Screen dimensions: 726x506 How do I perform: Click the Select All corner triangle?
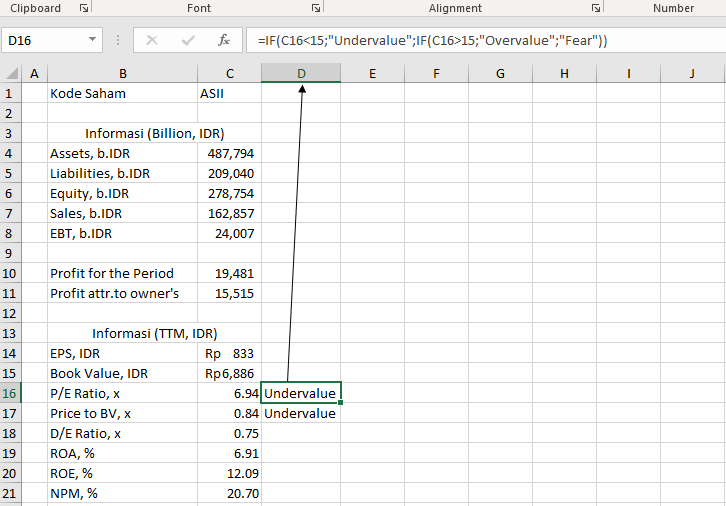point(11,74)
